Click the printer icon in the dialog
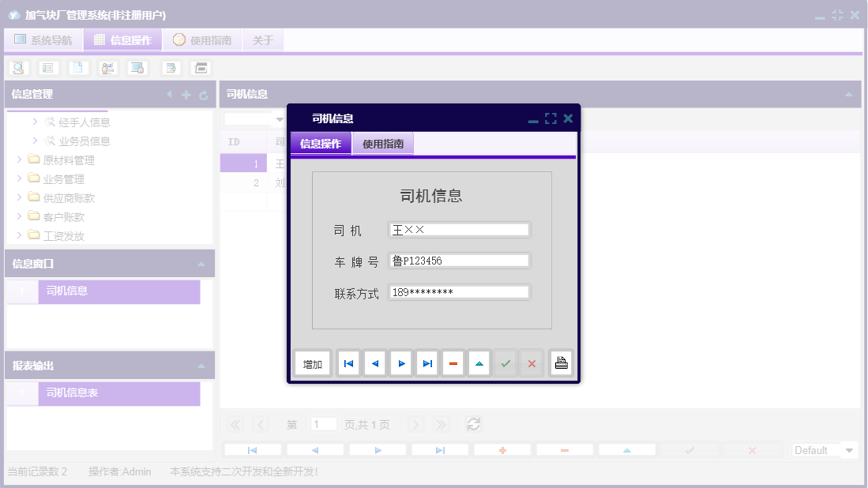 click(561, 362)
